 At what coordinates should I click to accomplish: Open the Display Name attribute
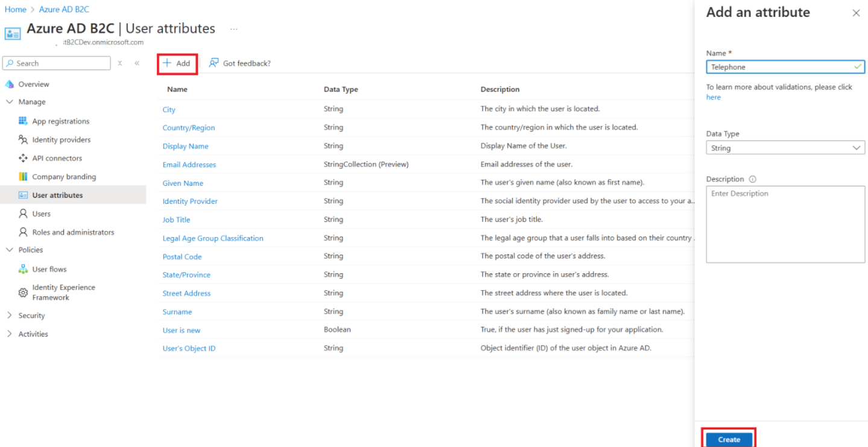pyautogui.click(x=185, y=145)
